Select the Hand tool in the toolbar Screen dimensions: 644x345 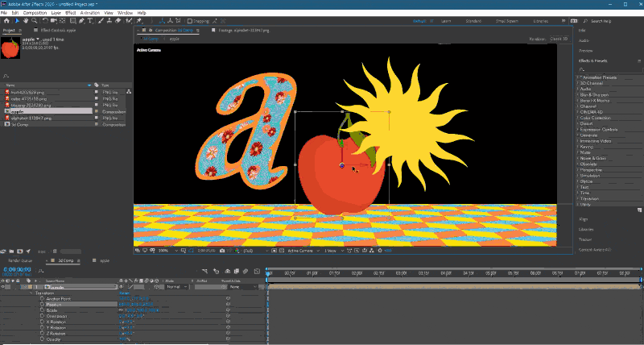click(26, 21)
